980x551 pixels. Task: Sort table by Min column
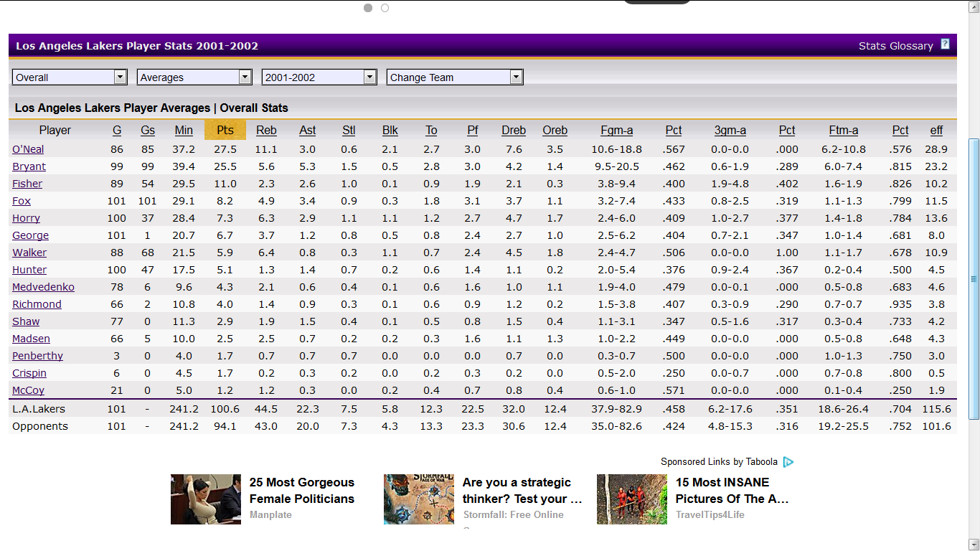[184, 130]
